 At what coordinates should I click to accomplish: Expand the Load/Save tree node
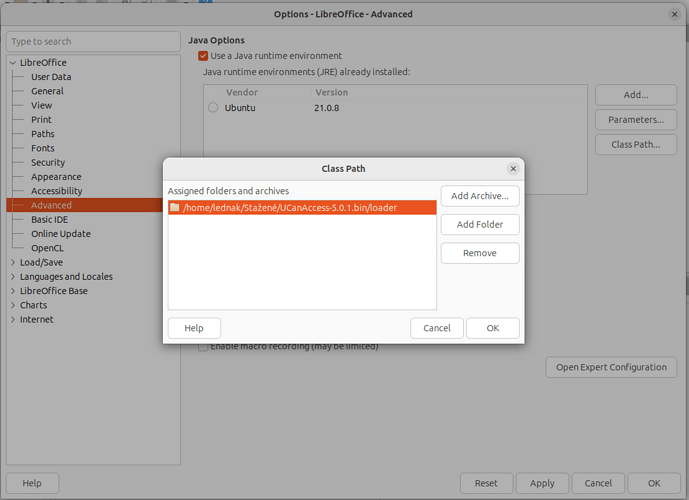point(12,263)
